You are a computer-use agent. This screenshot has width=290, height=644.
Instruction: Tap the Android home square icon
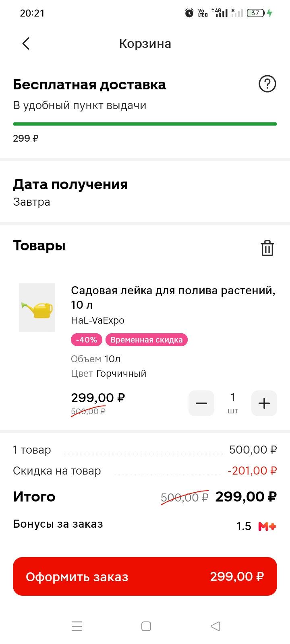click(x=146, y=626)
